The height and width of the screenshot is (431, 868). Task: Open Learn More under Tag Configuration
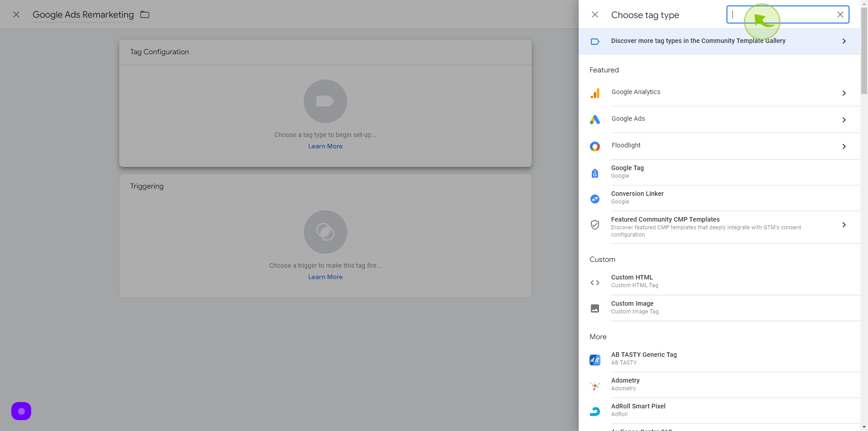(325, 146)
